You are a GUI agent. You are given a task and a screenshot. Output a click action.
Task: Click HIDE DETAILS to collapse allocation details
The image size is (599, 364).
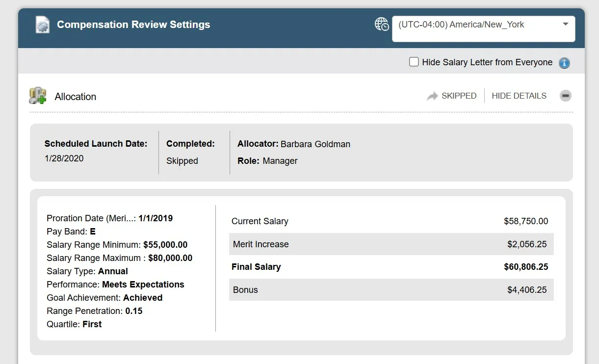click(519, 96)
